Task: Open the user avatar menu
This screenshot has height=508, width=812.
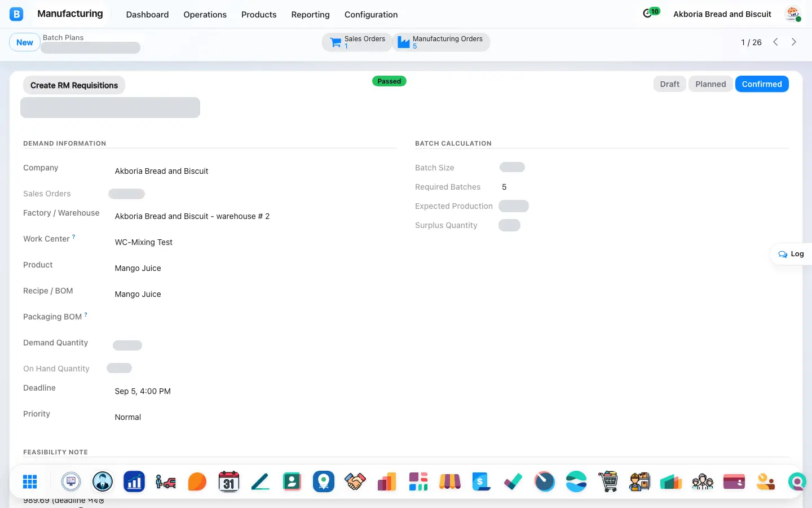Action: click(793, 14)
